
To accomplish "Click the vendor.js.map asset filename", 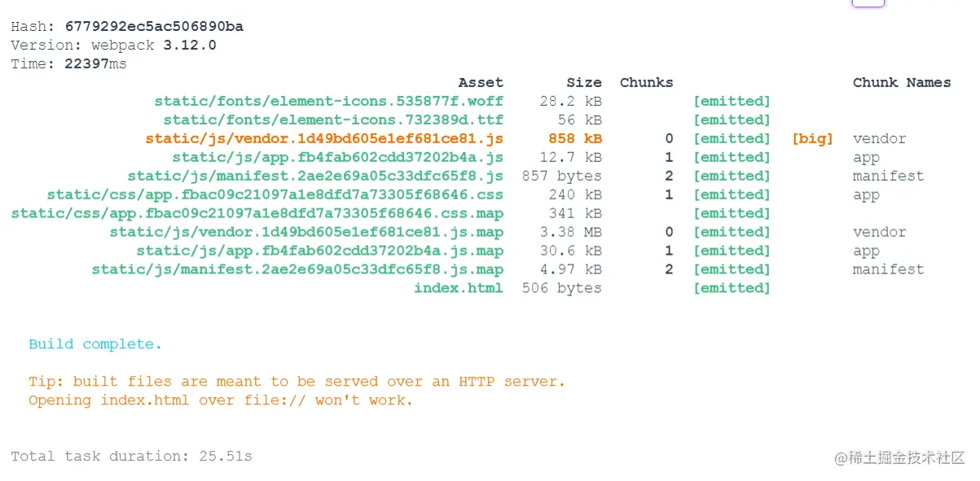I will 306,232.
